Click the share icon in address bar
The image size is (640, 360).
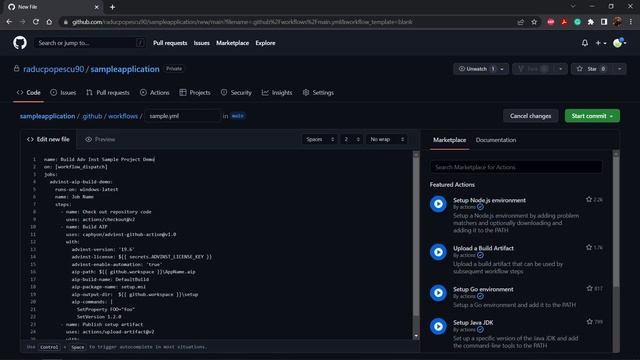tap(520, 22)
